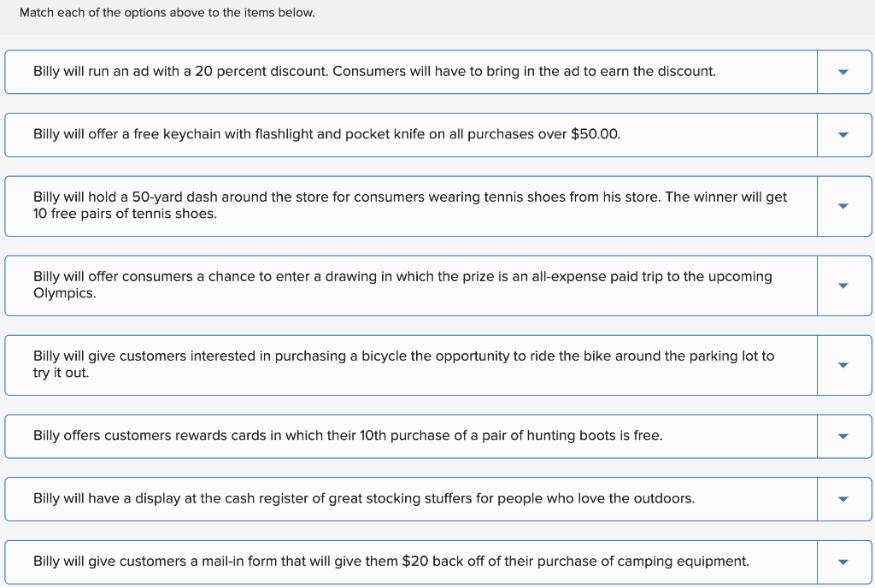The image size is (875, 588).
Task: Click the chevron icon beside the rewards card row
Action: click(x=844, y=435)
